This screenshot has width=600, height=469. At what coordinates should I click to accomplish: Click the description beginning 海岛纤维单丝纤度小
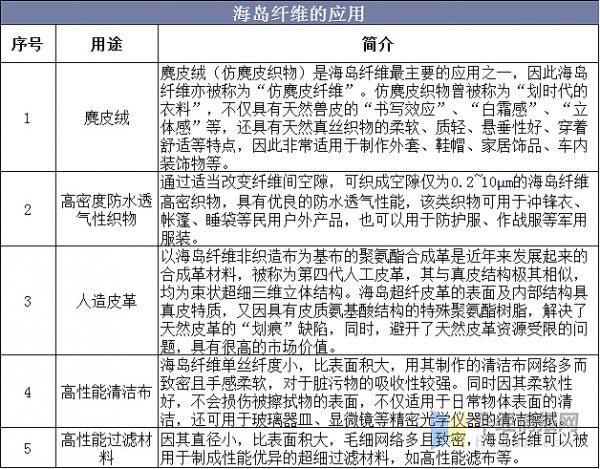[x=378, y=392]
